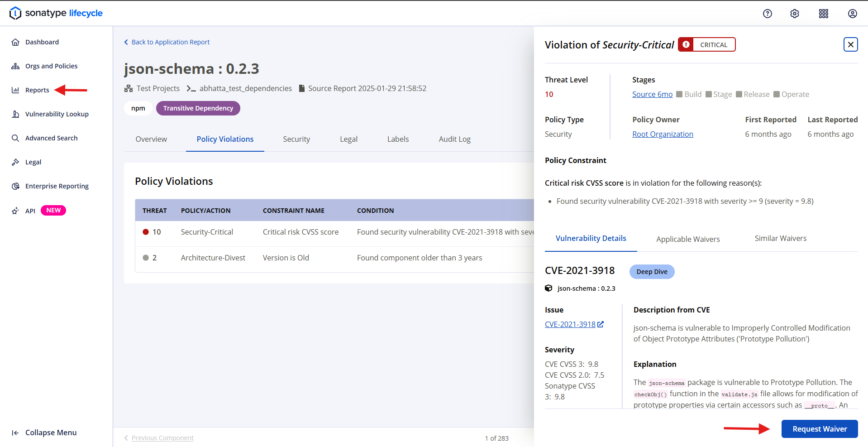Click the NEW badge next to API
The image size is (868, 447).
(x=53, y=210)
